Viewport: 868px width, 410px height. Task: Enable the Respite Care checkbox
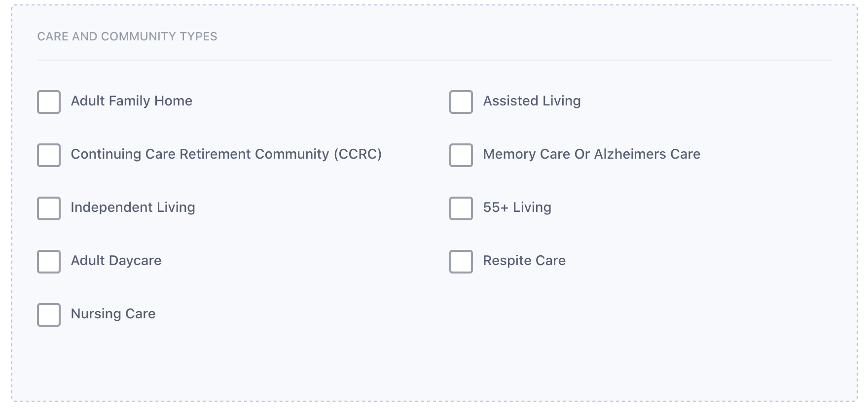pyautogui.click(x=461, y=262)
